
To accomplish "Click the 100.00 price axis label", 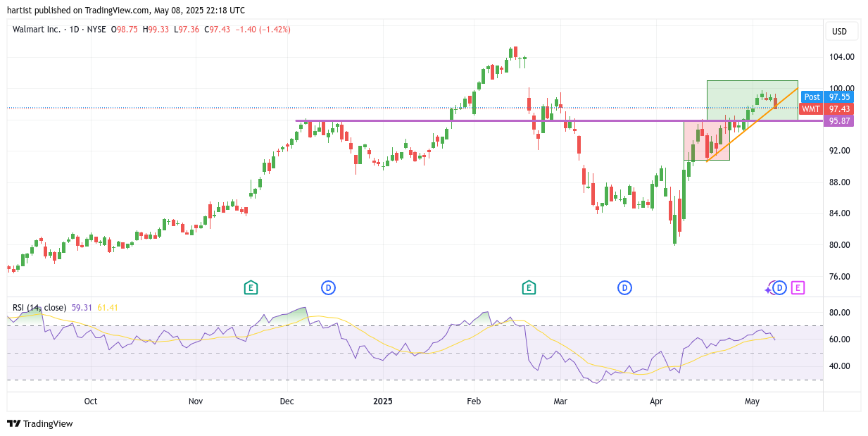I will click(842, 89).
